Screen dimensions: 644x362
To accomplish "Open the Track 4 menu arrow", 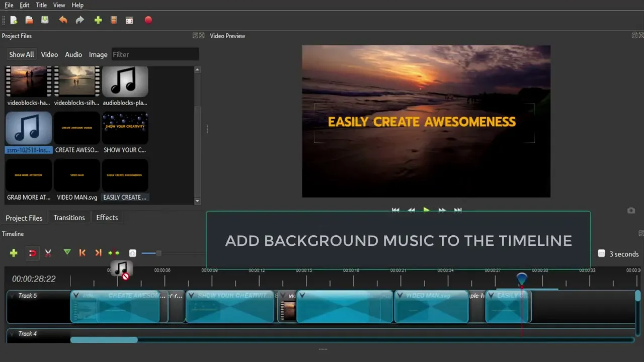I will pyautogui.click(x=13, y=334).
